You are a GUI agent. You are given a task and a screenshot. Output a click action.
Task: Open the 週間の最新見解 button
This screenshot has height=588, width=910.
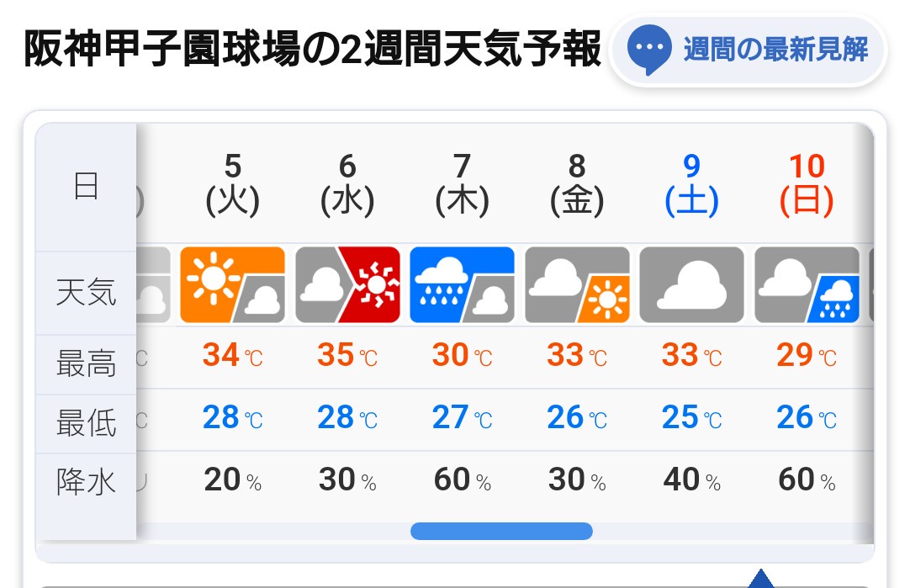(748, 50)
